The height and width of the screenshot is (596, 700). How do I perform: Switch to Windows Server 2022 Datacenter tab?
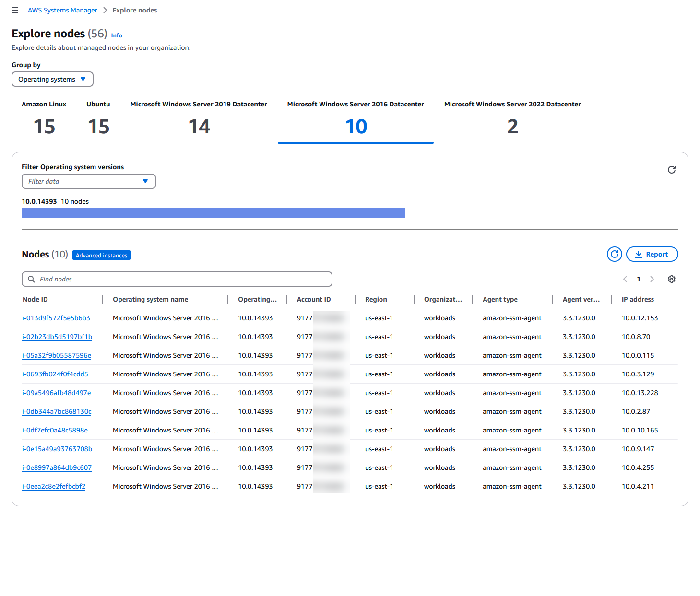coord(512,118)
